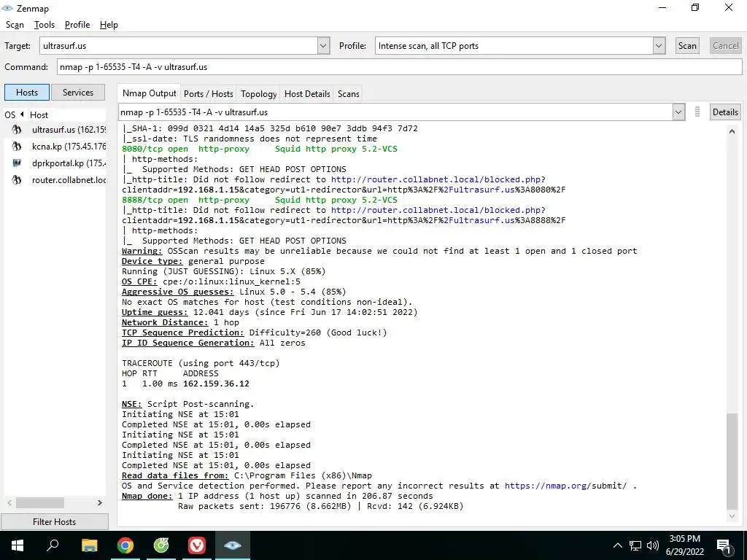Click the OS icon beside kcna.kp host
This screenshot has height=560, width=747.
pos(17,146)
